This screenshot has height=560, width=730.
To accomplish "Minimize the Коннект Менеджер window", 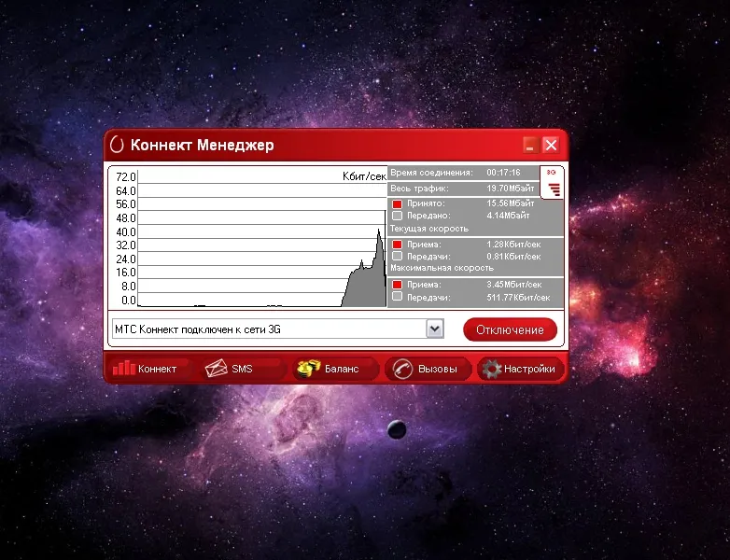I will pos(530,146).
